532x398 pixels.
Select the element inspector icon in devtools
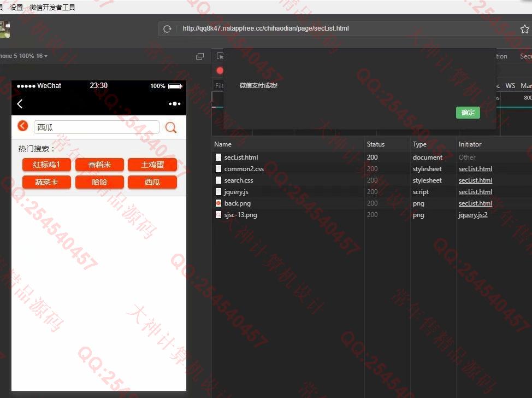click(220, 56)
